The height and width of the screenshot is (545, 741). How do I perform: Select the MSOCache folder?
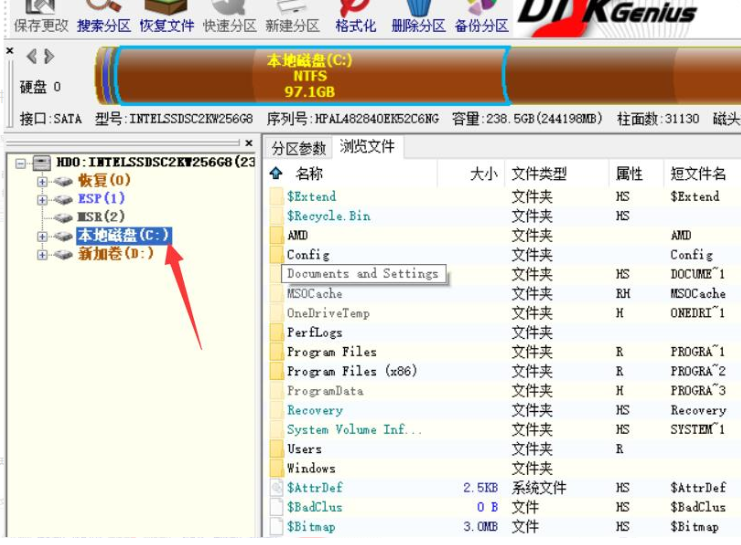click(x=315, y=294)
